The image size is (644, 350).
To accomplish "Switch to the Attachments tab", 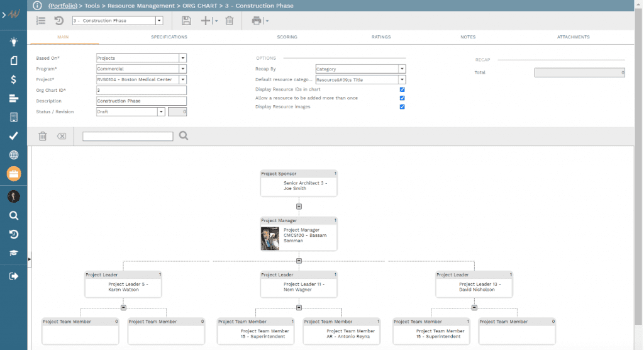I will [574, 37].
